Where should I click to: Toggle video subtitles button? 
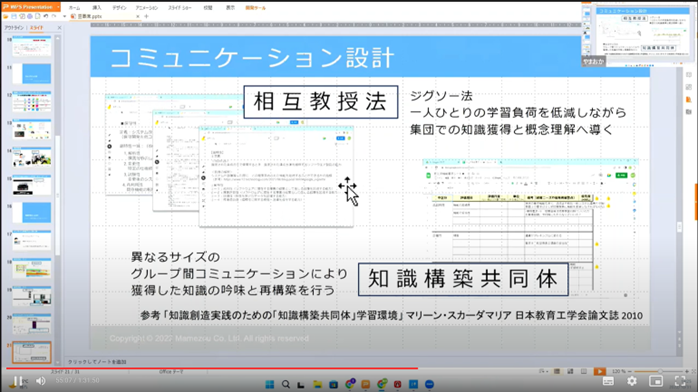coord(608,381)
